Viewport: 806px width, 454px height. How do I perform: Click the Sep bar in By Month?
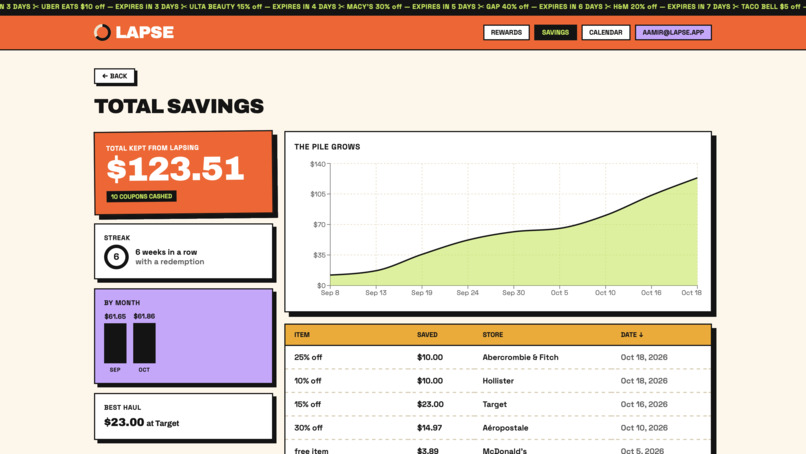(115, 343)
